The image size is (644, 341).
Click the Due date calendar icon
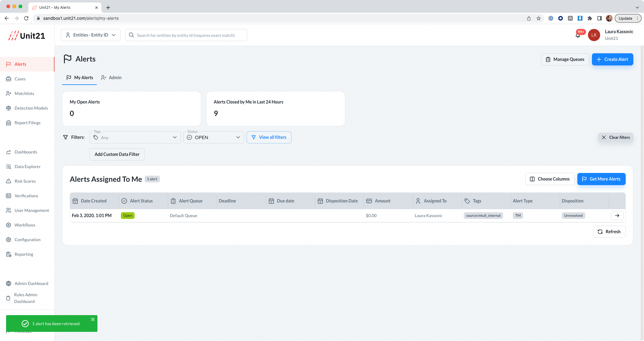tap(271, 201)
